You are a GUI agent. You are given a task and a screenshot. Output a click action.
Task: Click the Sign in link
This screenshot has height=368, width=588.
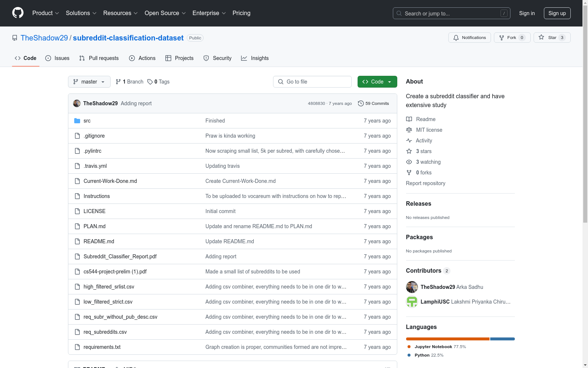pyautogui.click(x=527, y=13)
